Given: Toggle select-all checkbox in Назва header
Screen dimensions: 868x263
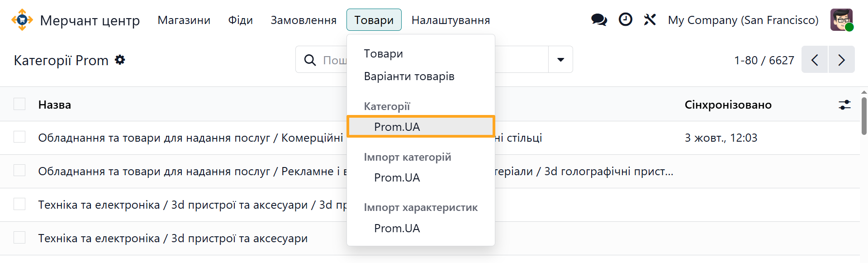Looking at the screenshot, I should [19, 104].
